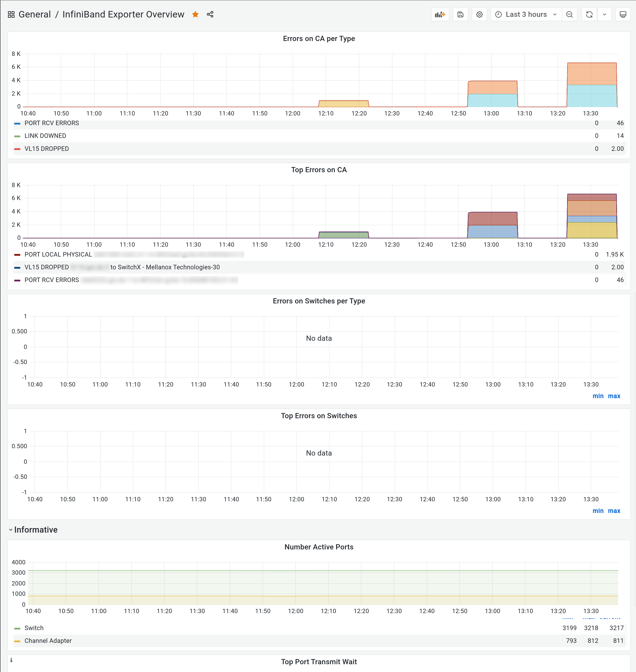Click the Add panel icon
Viewport: 636px width, 672px height.
[x=440, y=15]
